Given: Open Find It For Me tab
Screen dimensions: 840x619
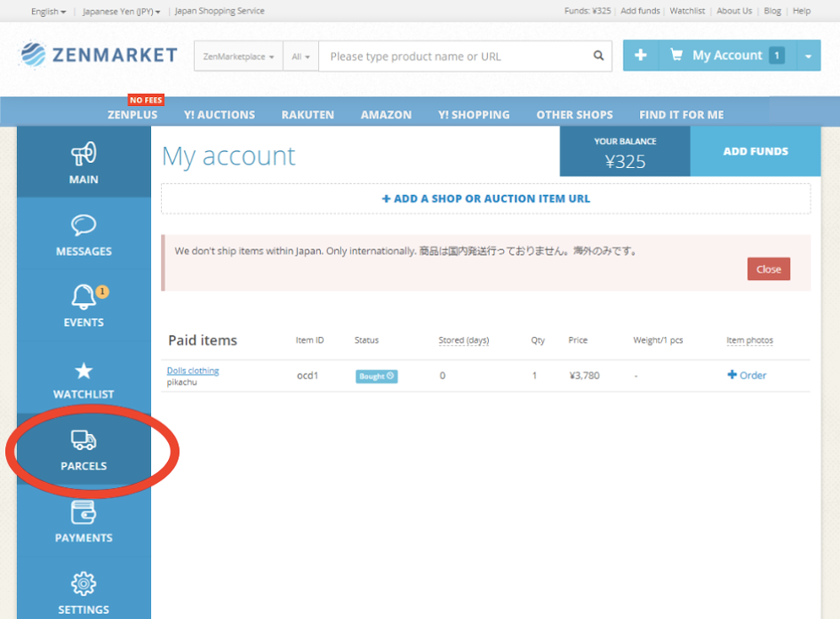Looking at the screenshot, I should point(681,115).
